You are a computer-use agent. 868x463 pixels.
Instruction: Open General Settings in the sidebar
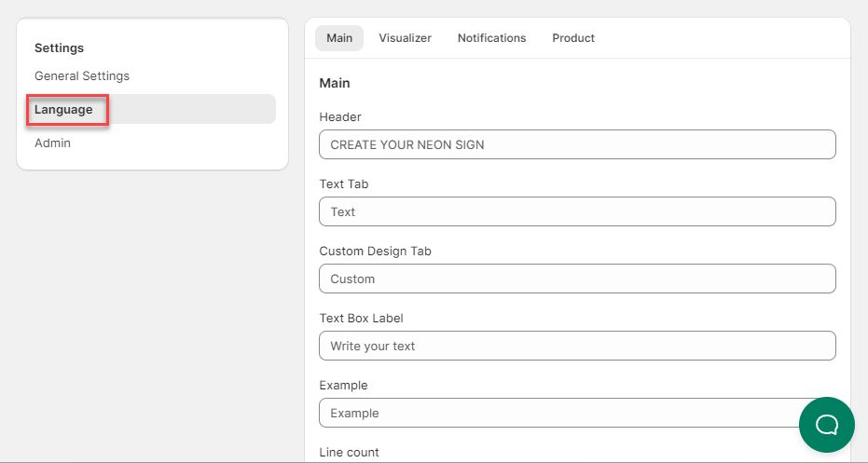click(x=82, y=75)
